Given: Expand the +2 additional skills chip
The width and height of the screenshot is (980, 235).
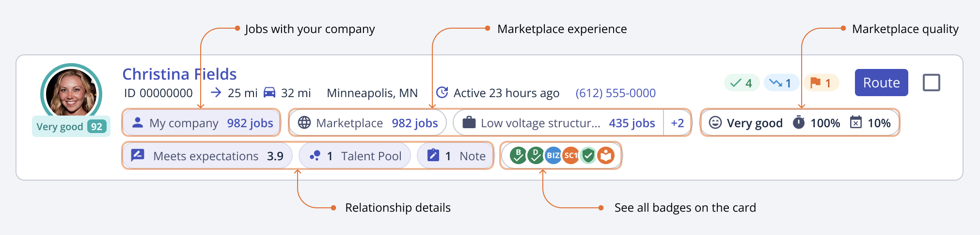Looking at the screenshot, I should click(x=677, y=123).
